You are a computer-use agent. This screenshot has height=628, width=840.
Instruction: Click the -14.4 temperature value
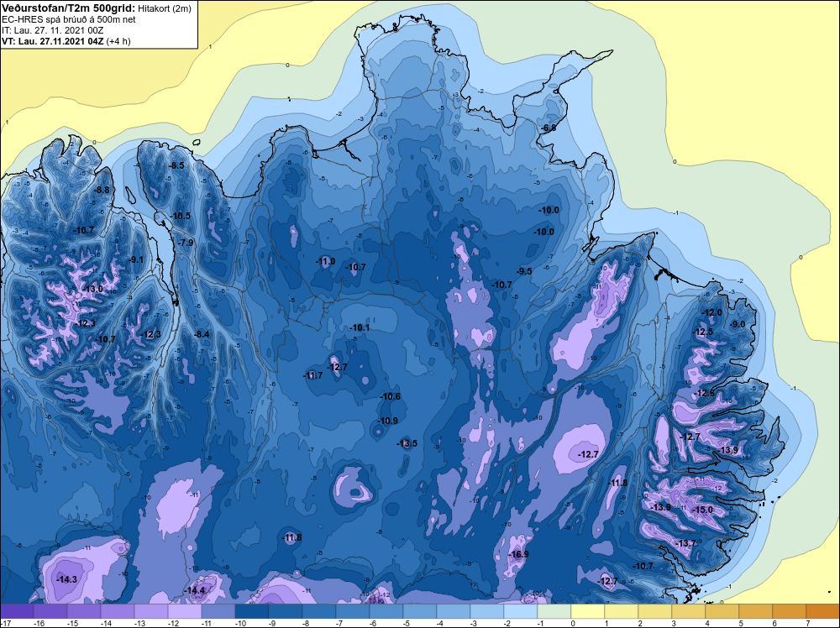[195, 590]
